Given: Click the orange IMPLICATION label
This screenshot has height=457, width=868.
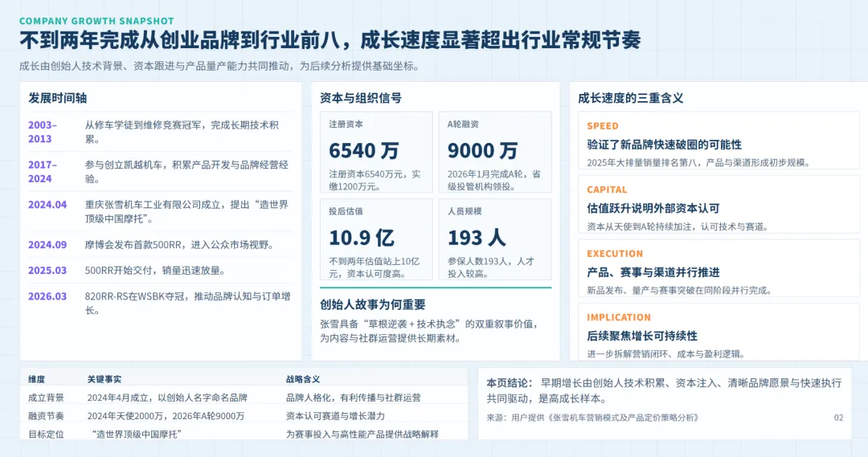Looking at the screenshot, I should pos(619,317).
